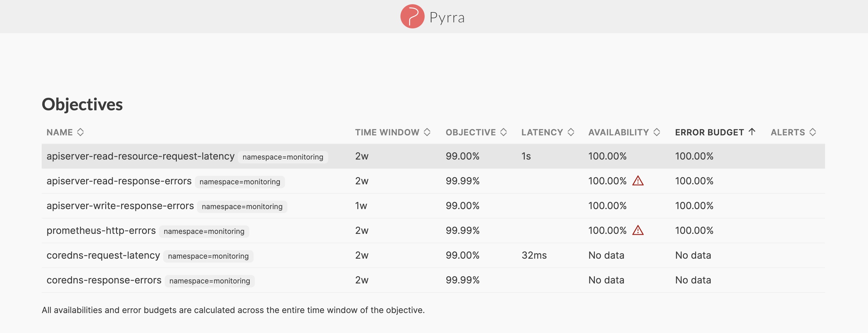Click namespace=monitoring label on coredns-response-errors row

click(x=209, y=281)
